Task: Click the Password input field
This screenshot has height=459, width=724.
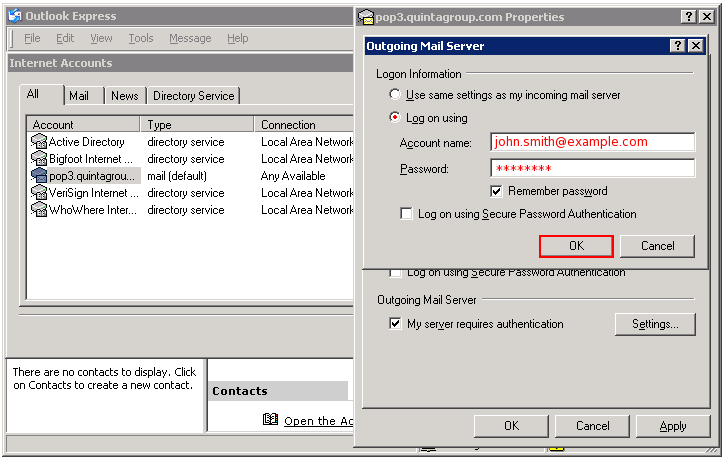Action: click(593, 168)
